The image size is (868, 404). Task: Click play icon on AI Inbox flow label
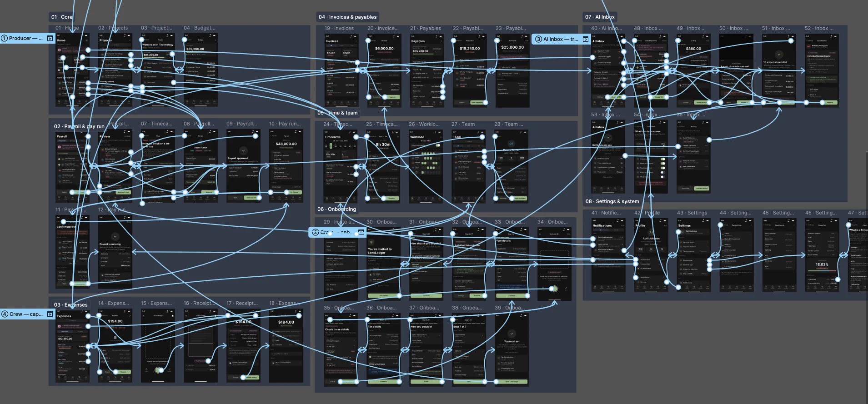pyautogui.click(x=586, y=39)
